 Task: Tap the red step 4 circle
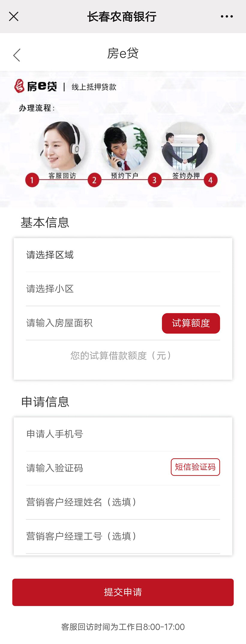[x=211, y=180]
